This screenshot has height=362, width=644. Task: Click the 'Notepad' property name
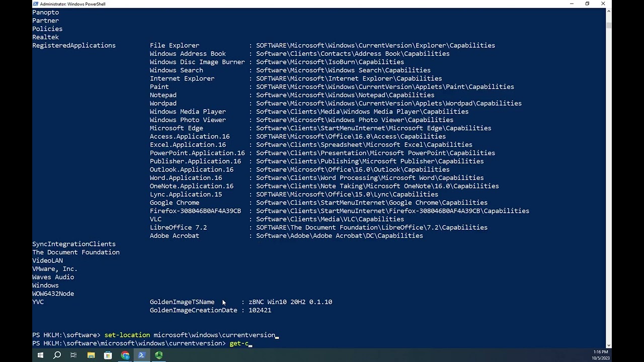click(163, 95)
